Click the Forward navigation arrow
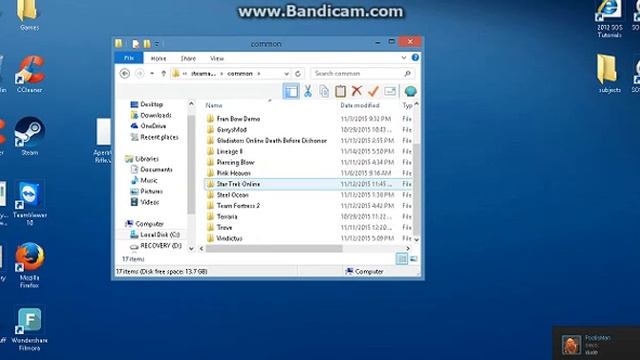 click(x=140, y=73)
